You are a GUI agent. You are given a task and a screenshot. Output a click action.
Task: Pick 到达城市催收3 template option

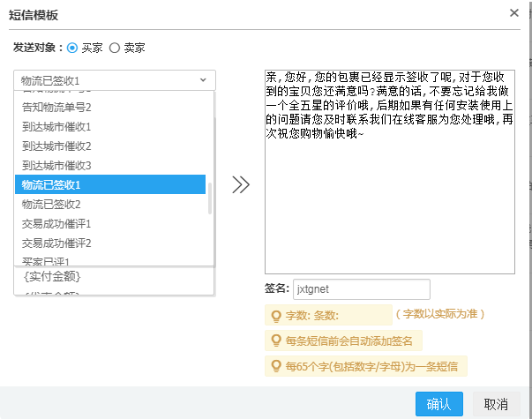[57, 165]
